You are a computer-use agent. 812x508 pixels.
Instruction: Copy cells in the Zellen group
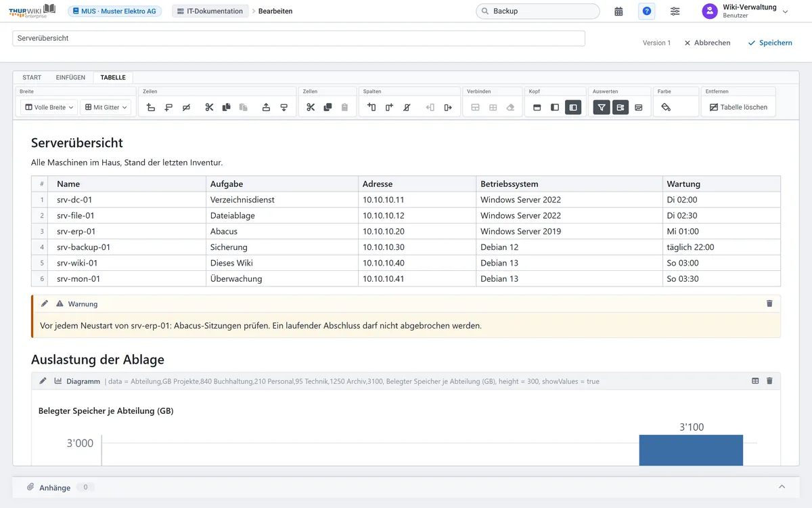[x=328, y=107]
